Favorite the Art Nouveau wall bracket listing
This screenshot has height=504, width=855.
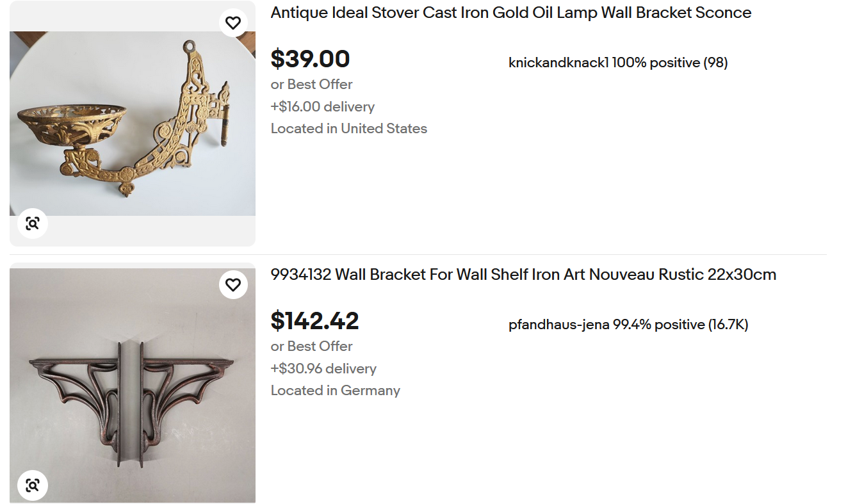pyautogui.click(x=233, y=285)
